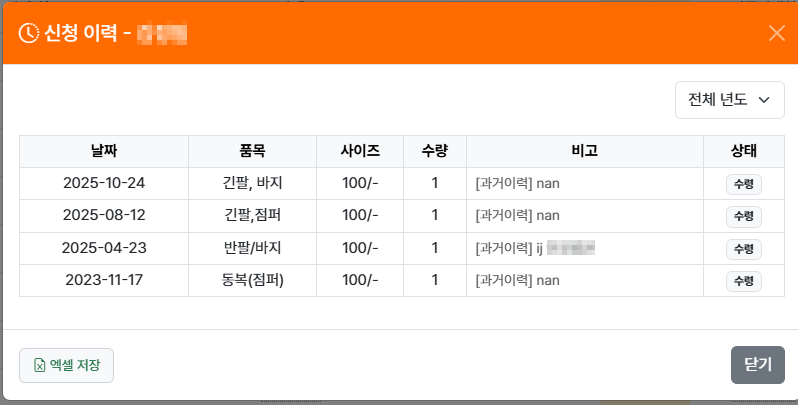
Task: Click 수령 status badge in 2023-11-17 row
Action: tap(744, 281)
